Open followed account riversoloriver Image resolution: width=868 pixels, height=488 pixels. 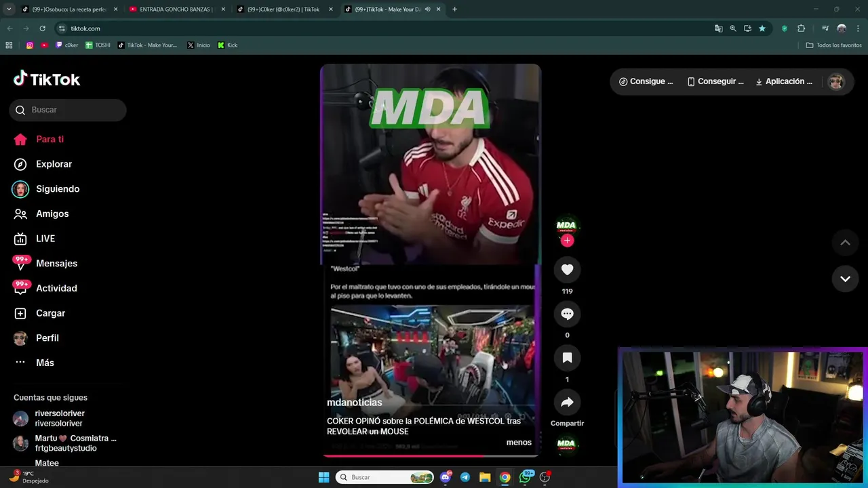coord(50,418)
